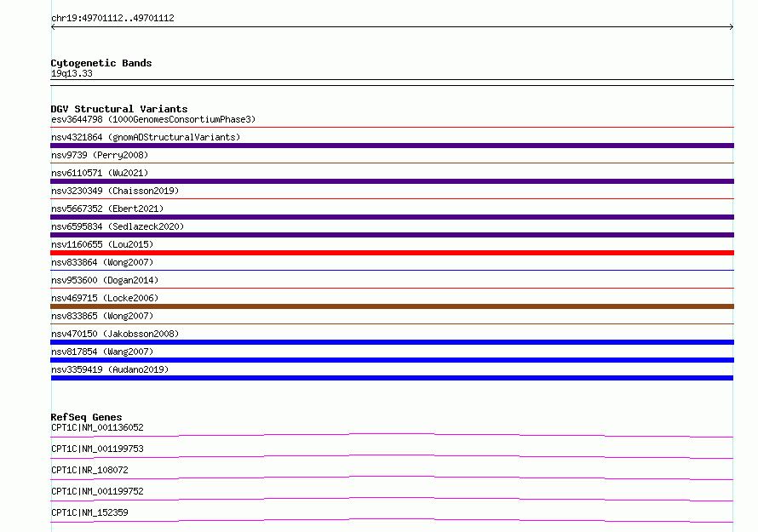
Task: Open transcript CPT1C|NM_152359
Action: pyautogui.click(x=89, y=512)
